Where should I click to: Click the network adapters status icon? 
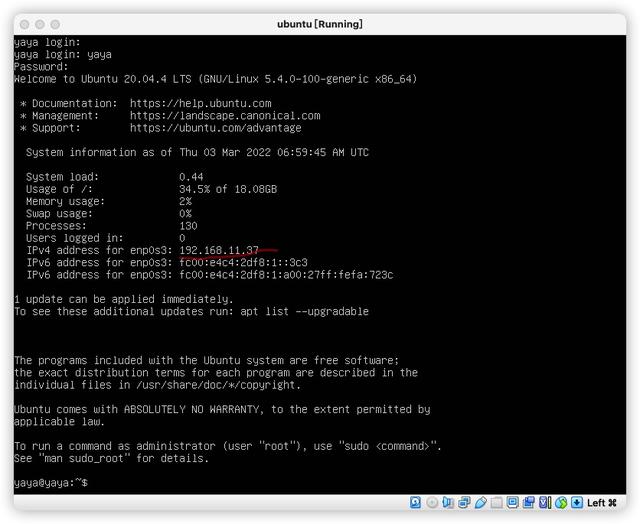[x=464, y=503]
